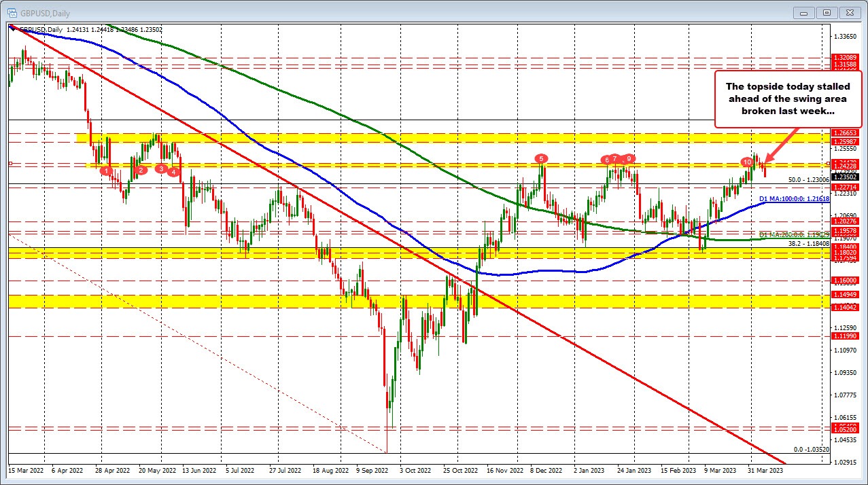Select the 1.05200 price level label
Image resolution: width=868 pixels, height=485 pixels.
coord(846,431)
